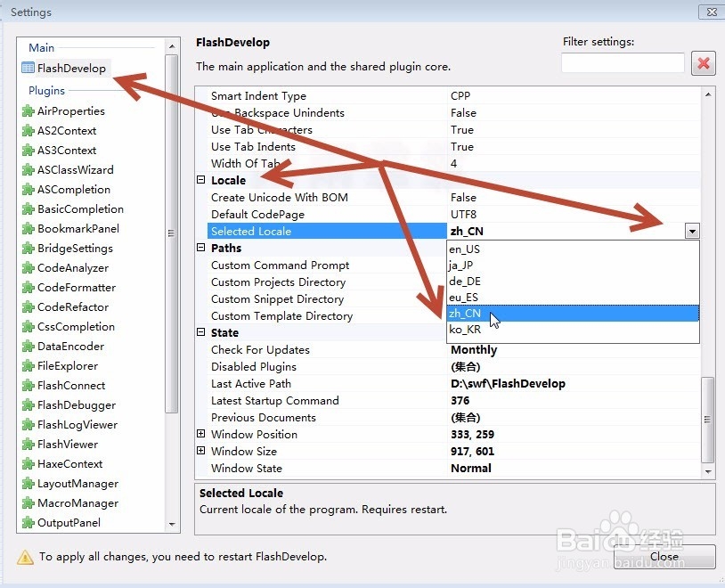The image size is (725, 588).
Task: Choose ko_KR from the locale list
Action: pyautogui.click(x=573, y=330)
